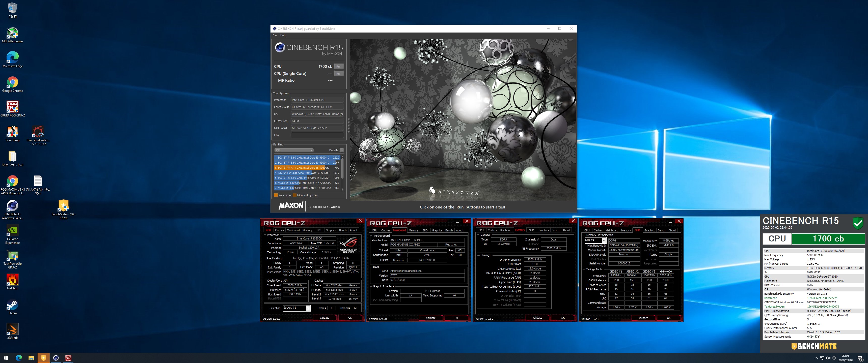Show hidden tray icons chevron

(x=816, y=358)
